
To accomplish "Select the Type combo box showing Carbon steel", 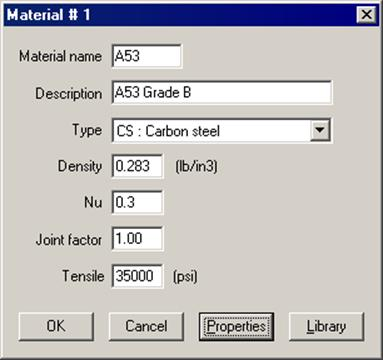I will pyautogui.click(x=222, y=130).
